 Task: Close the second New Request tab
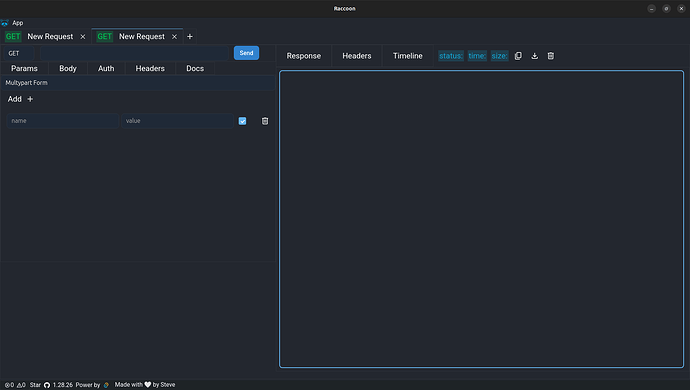click(x=174, y=37)
